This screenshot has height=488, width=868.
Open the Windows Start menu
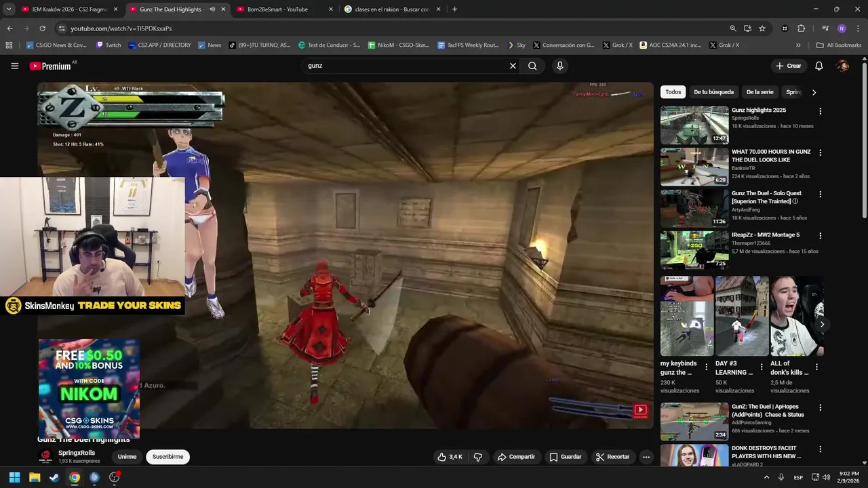tap(14, 477)
